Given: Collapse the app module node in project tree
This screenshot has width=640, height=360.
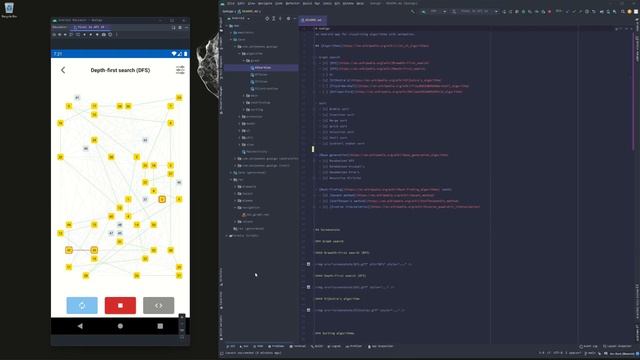Looking at the screenshot, I should (227, 25).
